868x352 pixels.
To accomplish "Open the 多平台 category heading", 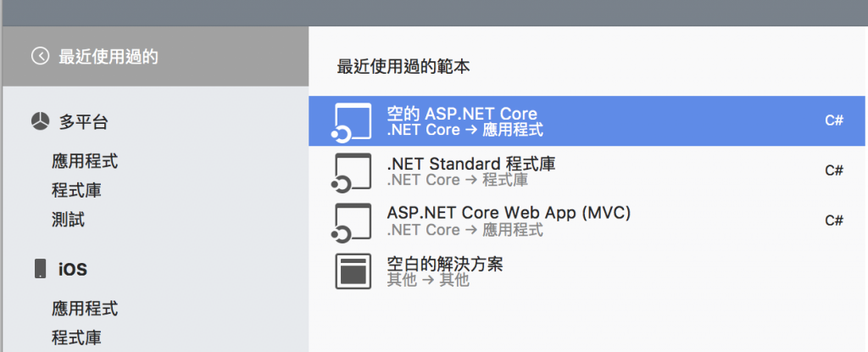I will pos(83,122).
